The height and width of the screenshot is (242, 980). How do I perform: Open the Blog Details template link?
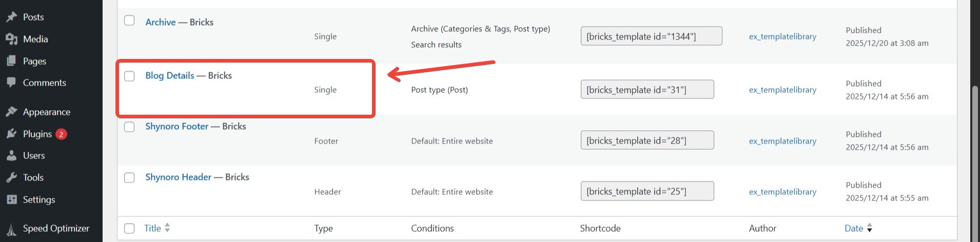click(x=170, y=75)
